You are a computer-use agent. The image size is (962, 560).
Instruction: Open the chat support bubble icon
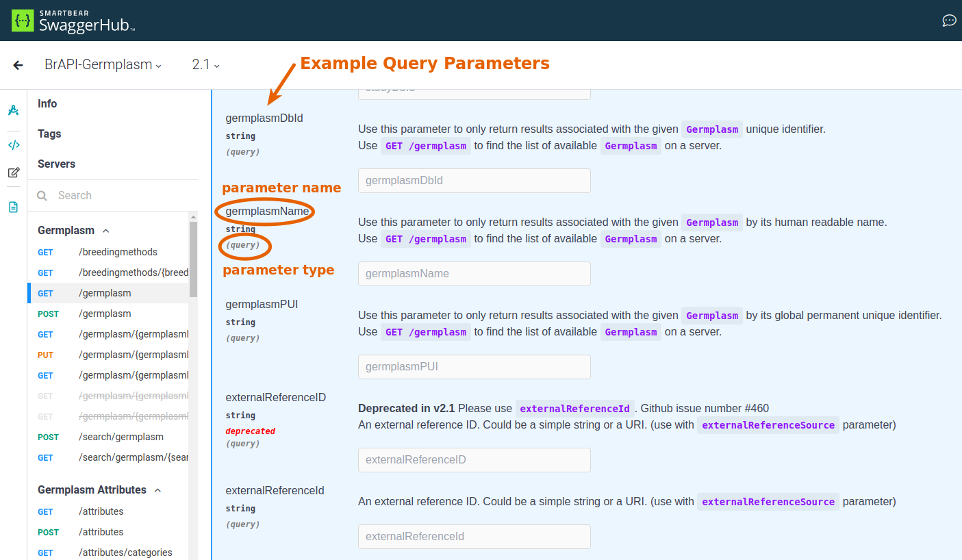point(949,21)
